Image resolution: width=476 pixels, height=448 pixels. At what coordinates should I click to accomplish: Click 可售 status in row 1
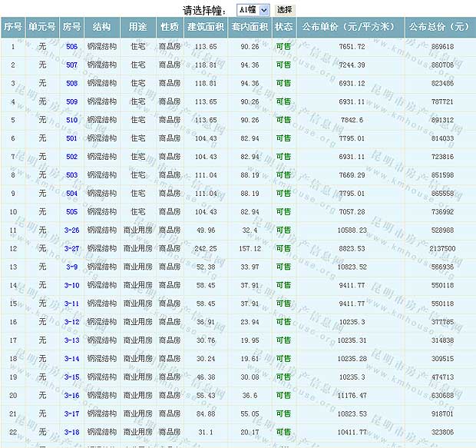pos(283,47)
